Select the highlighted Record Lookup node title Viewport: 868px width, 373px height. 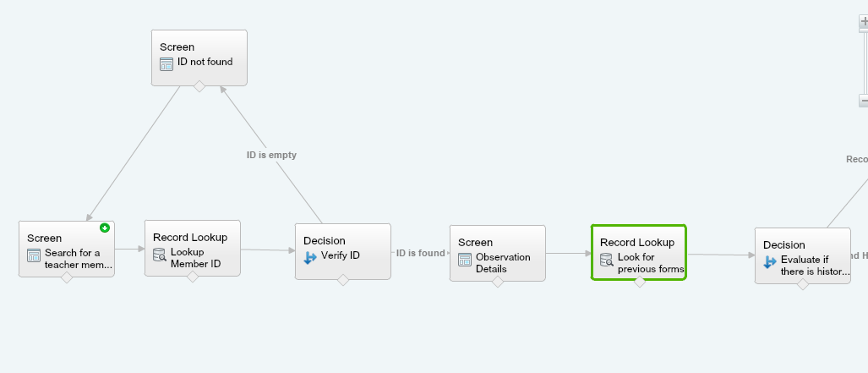click(x=636, y=242)
